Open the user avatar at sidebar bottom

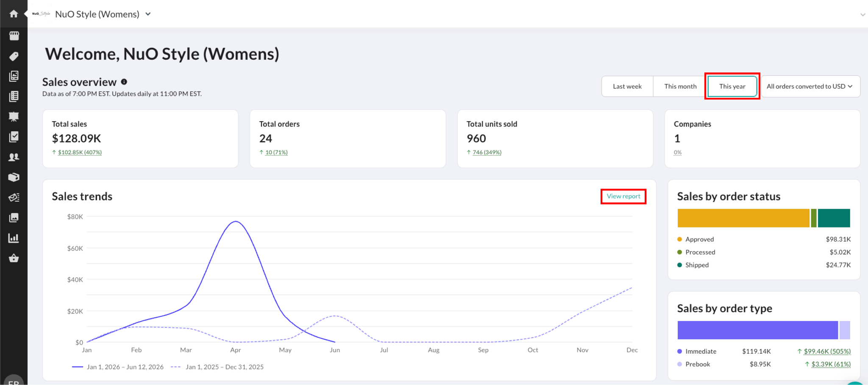(14, 381)
